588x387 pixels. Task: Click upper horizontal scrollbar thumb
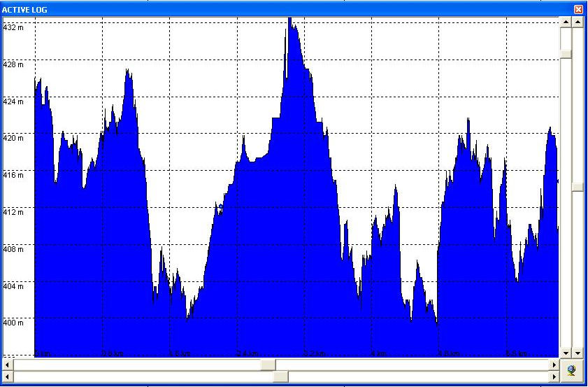(x=268, y=365)
